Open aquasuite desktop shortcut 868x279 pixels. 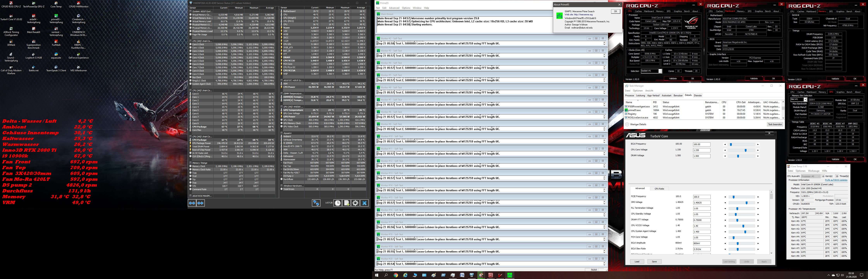pyautogui.click(x=56, y=56)
